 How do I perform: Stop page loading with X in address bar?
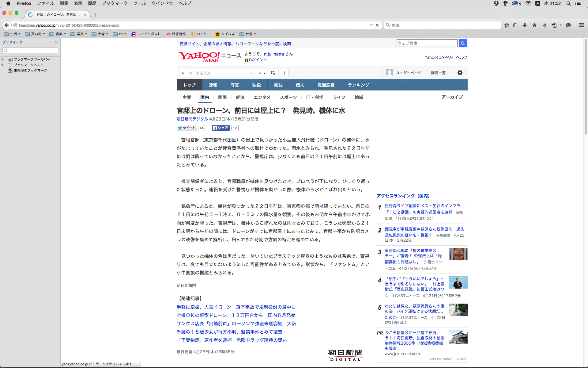(377, 25)
